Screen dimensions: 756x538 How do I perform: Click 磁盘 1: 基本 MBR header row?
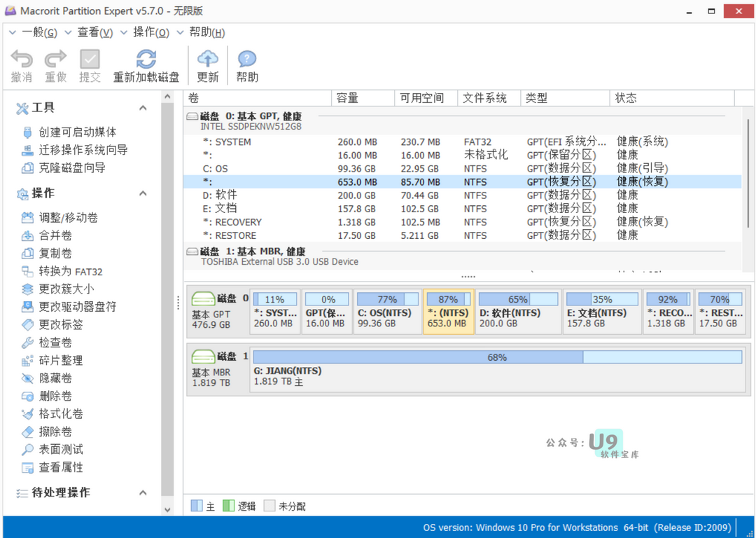(x=463, y=256)
